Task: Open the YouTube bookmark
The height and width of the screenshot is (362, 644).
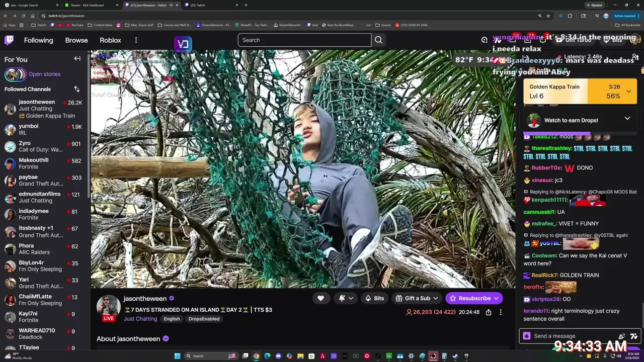Action: click(74, 25)
